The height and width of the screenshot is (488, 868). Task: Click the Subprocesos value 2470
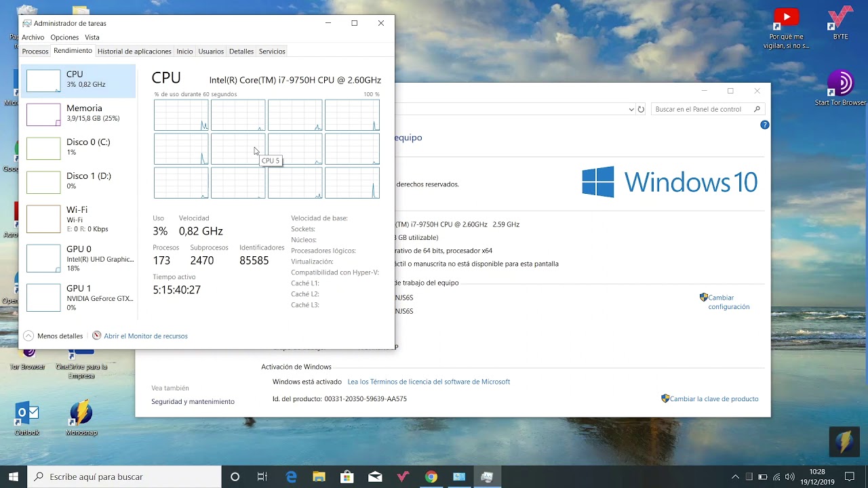(202, 261)
